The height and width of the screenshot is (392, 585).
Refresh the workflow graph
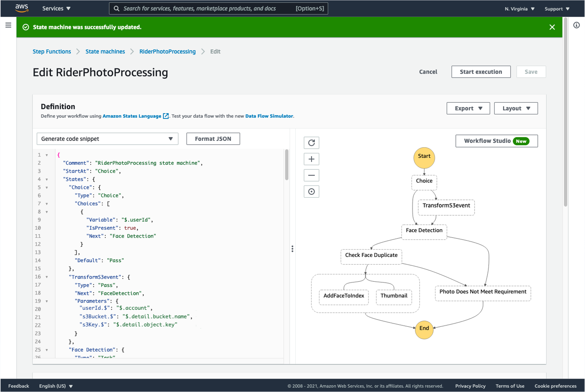[311, 143]
